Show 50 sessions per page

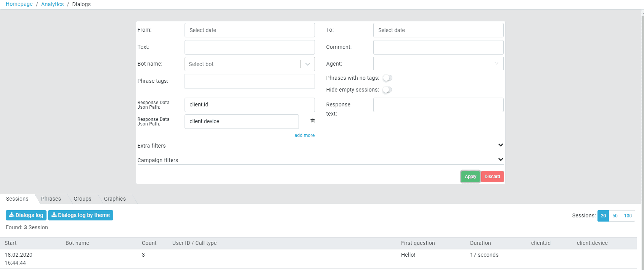coord(615,215)
